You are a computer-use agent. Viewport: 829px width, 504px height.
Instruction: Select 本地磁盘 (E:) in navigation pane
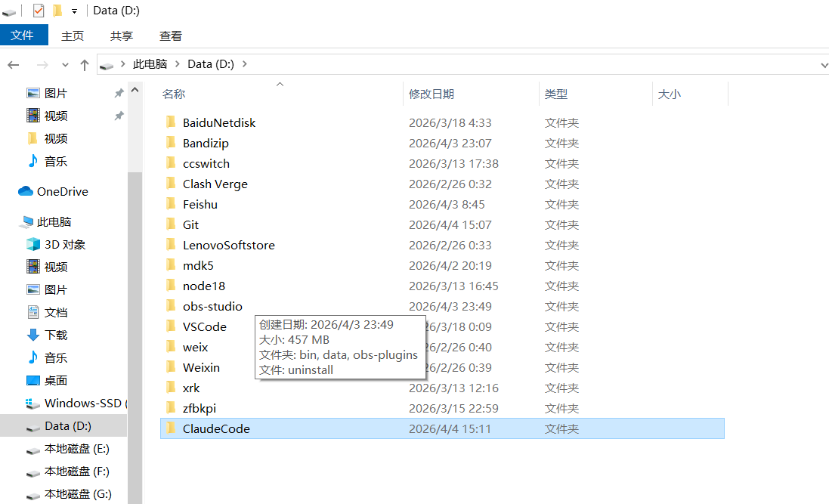76,449
